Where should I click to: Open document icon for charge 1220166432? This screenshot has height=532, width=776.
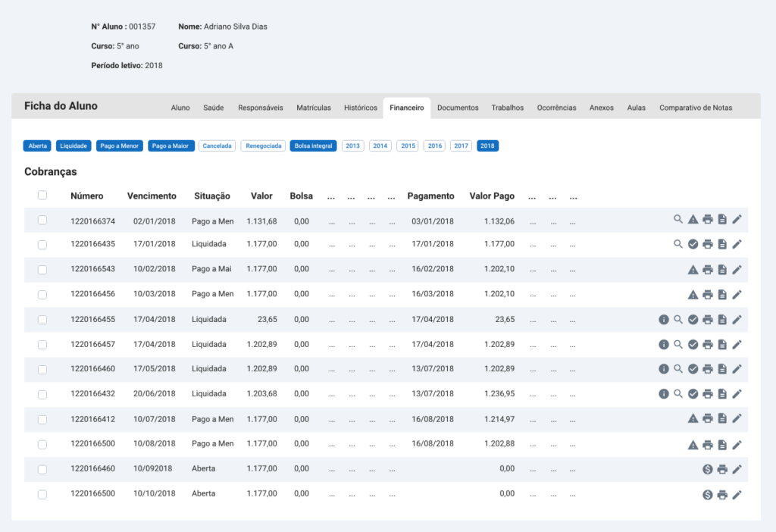[x=722, y=394]
